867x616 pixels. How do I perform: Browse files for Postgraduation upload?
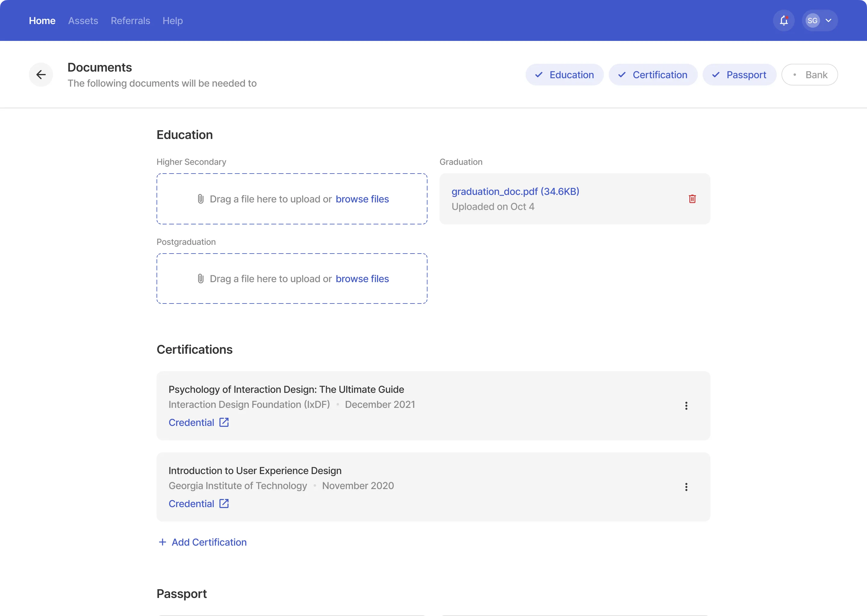coord(362,279)
